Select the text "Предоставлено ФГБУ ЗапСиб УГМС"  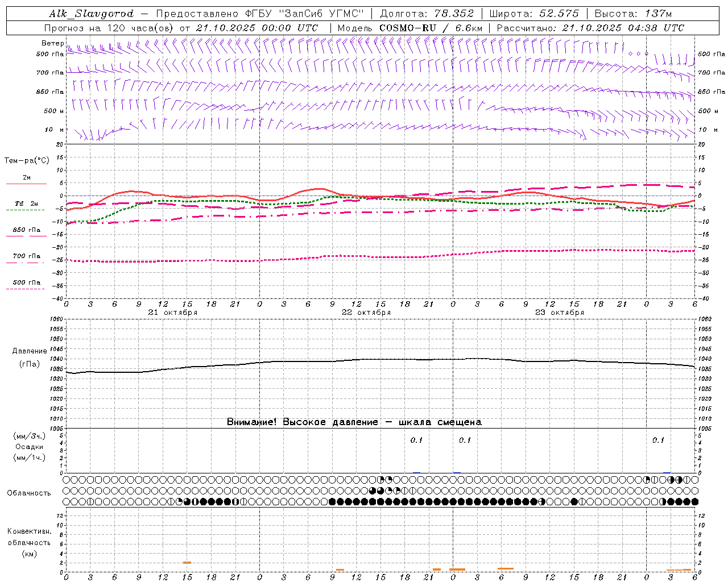tap(259, 14)
